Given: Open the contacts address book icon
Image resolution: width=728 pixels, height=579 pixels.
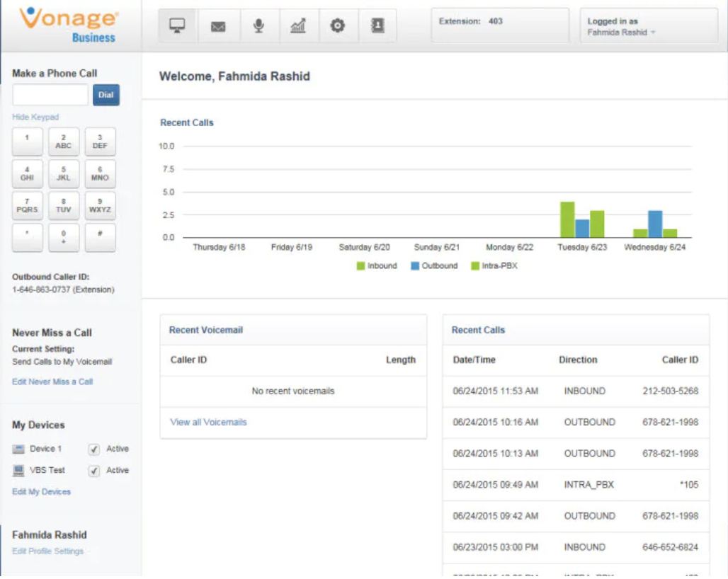Looking at the screenshot, I should tap(377, 25).
